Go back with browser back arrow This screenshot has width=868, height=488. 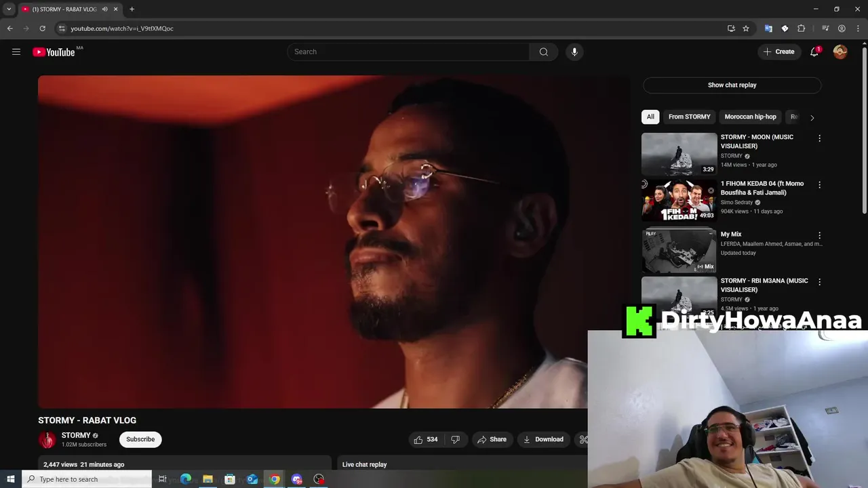coord(10,28)
